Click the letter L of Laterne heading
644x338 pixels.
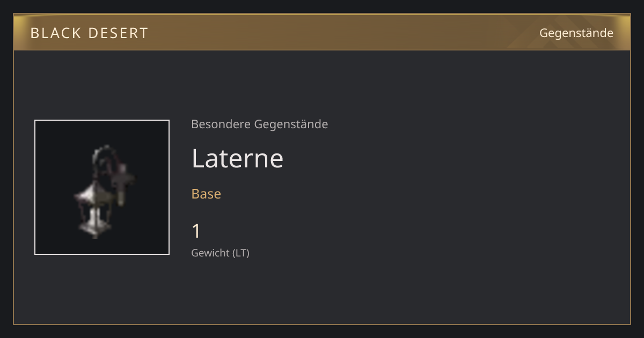198,158
